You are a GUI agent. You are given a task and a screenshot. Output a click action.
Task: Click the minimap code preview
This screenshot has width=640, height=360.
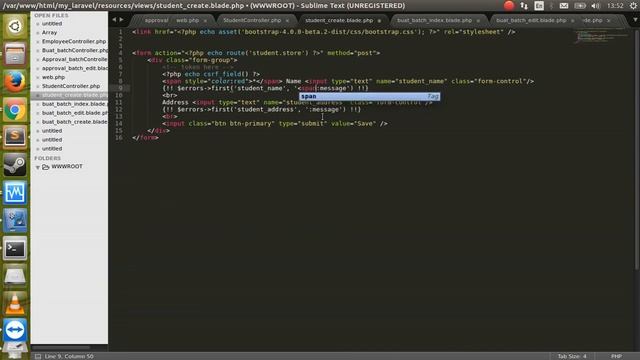[x=602, y=36]
